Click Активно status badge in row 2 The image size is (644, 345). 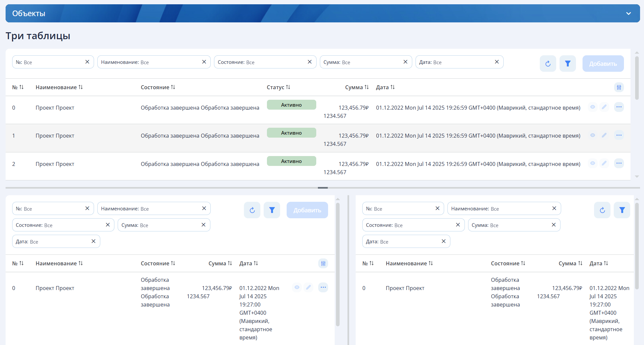[291, 161]
